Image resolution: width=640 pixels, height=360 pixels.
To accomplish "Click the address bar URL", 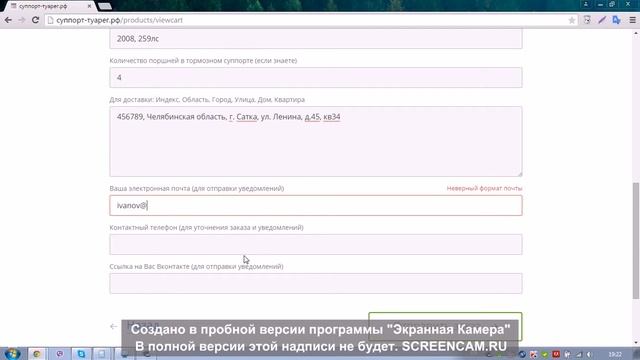I will click(x=119, y=20).
